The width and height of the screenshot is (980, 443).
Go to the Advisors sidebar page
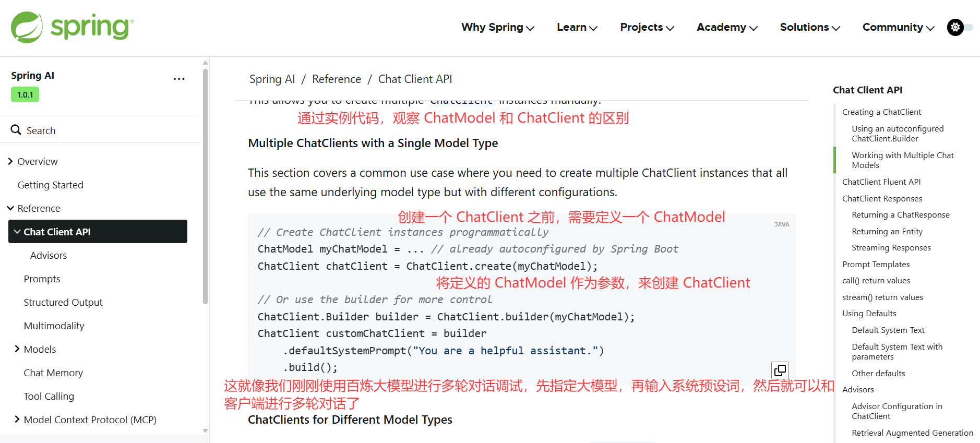coord(49,255)
